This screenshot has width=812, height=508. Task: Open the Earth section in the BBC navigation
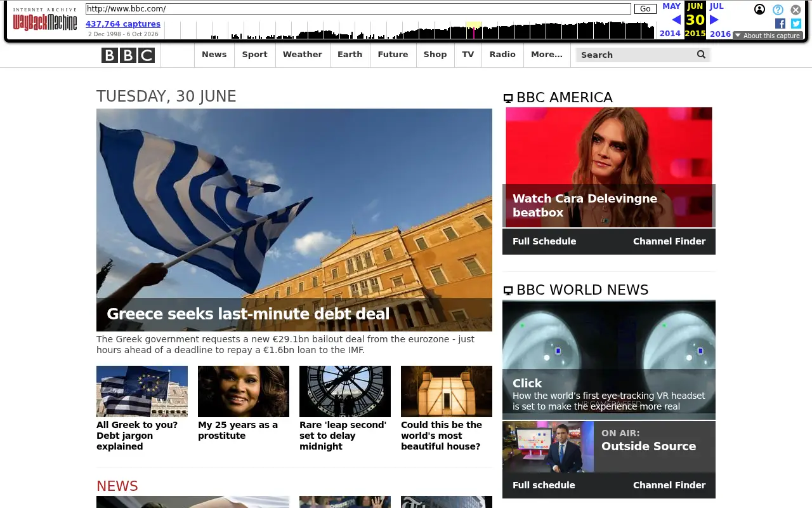(x=350, y=55)
